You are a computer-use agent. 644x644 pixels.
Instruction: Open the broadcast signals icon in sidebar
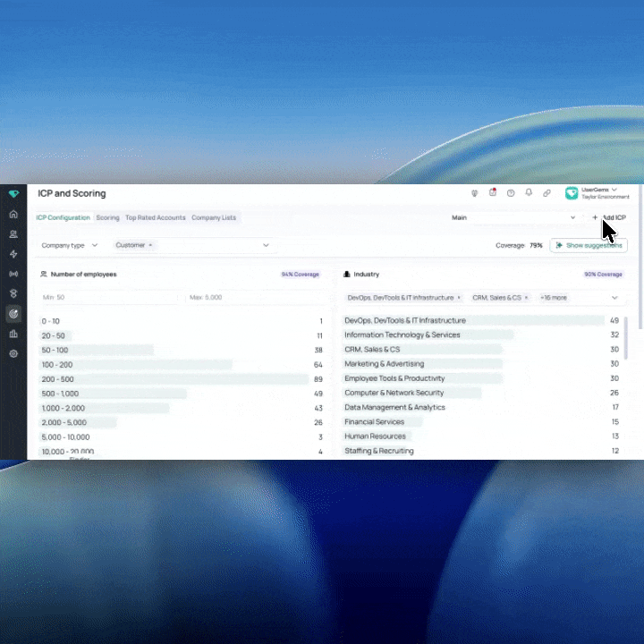[x=13, y=274]
